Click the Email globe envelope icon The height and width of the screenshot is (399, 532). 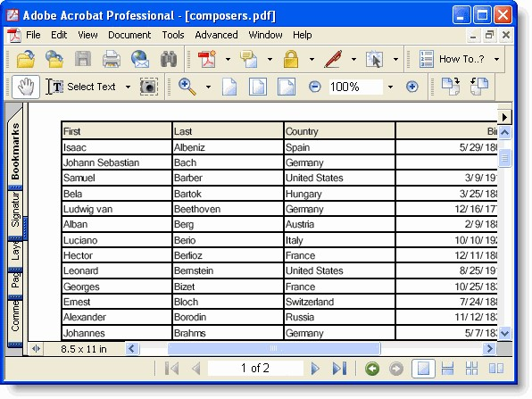[140, 59]
